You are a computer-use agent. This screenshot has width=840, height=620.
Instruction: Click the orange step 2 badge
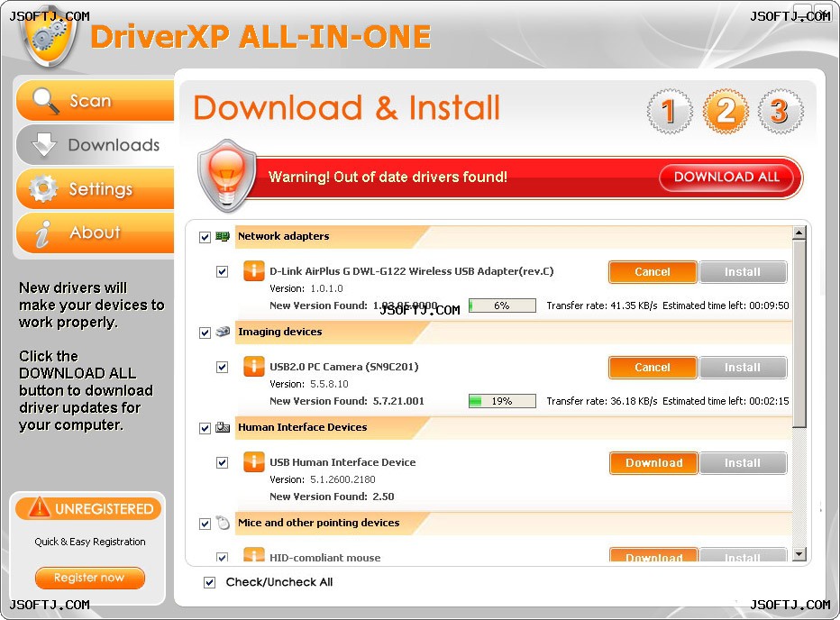tap(726, 111)
